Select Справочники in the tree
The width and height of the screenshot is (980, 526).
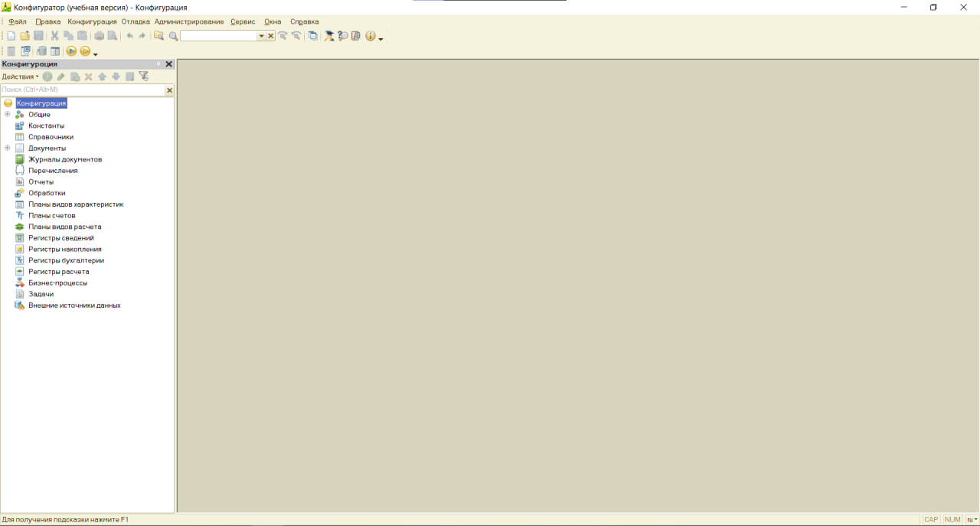tap(51, 137)
